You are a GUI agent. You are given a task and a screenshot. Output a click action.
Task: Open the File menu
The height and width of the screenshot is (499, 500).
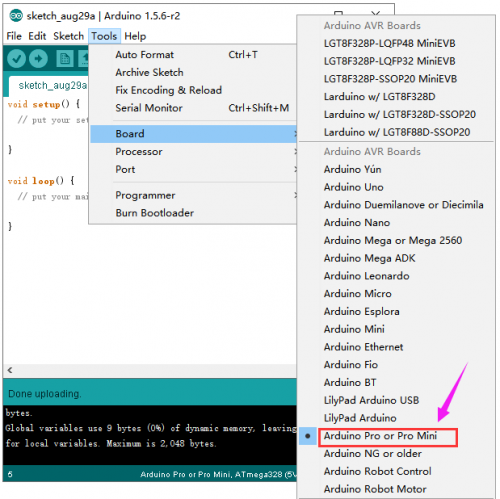point(14,36)
